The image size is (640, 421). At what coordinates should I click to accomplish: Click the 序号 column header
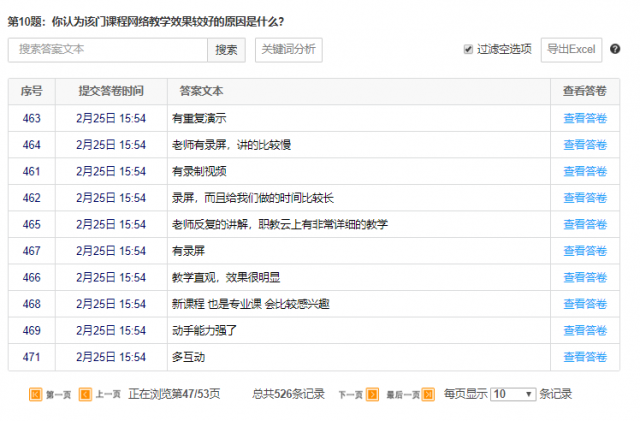pos(31,91)
